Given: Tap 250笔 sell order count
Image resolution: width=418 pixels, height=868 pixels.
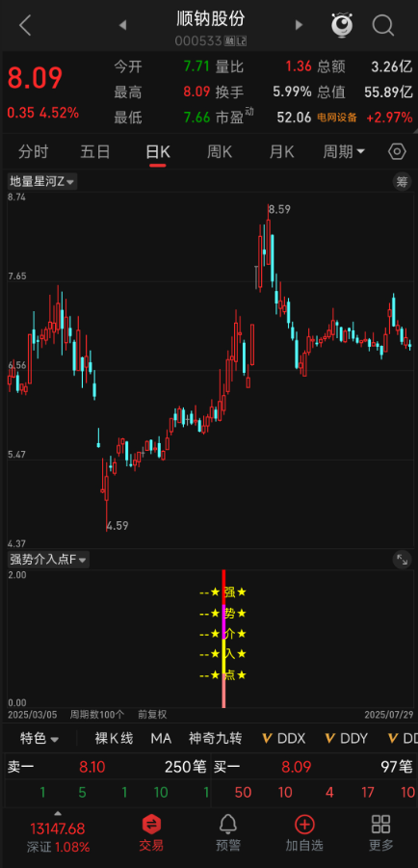Looking at the screenshot, I should tap(186, 767).
